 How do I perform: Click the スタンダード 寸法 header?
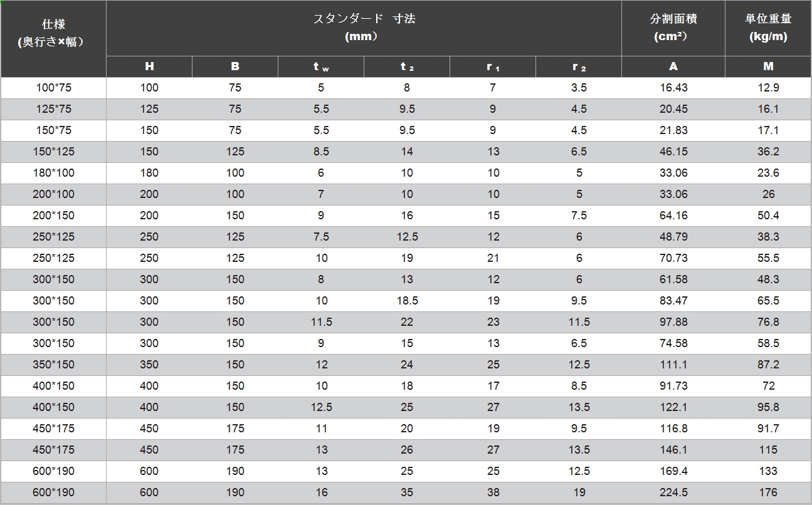point(364,28)
